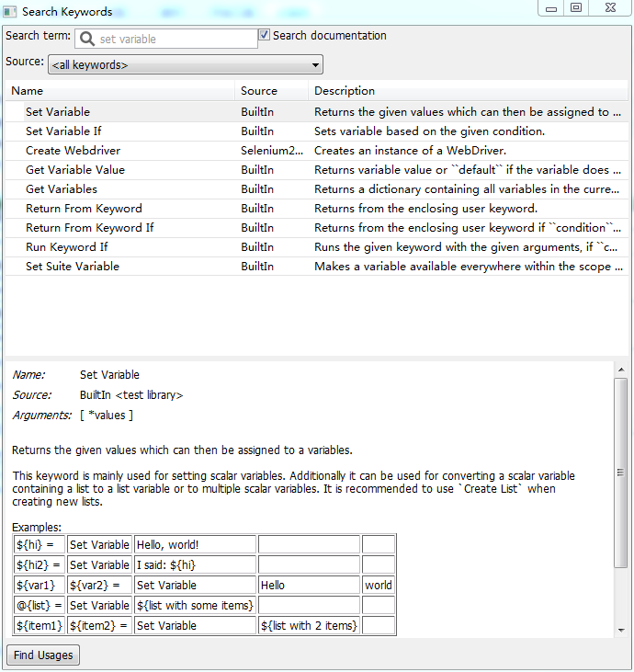Click the '${list with 2 items}' example cell
The image size is (634, 672).
(309, 625)
